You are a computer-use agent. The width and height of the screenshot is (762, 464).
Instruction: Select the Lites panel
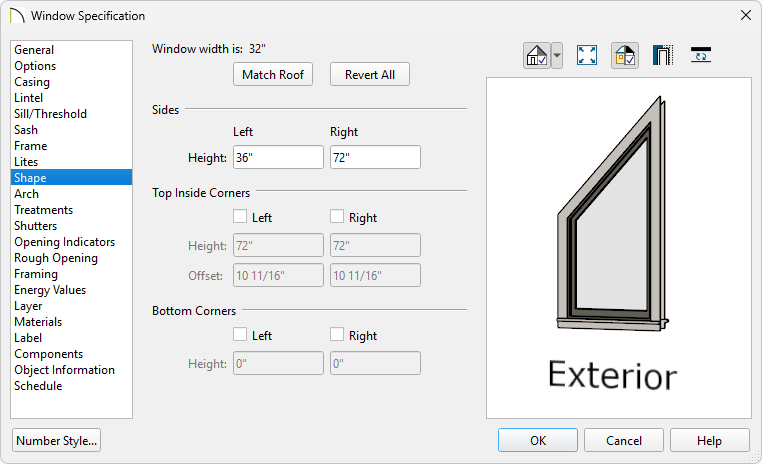pos(71,162)
